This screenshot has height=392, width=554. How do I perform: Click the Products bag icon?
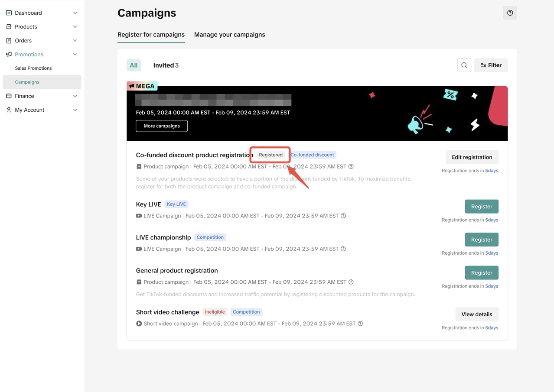click(9, 27)
